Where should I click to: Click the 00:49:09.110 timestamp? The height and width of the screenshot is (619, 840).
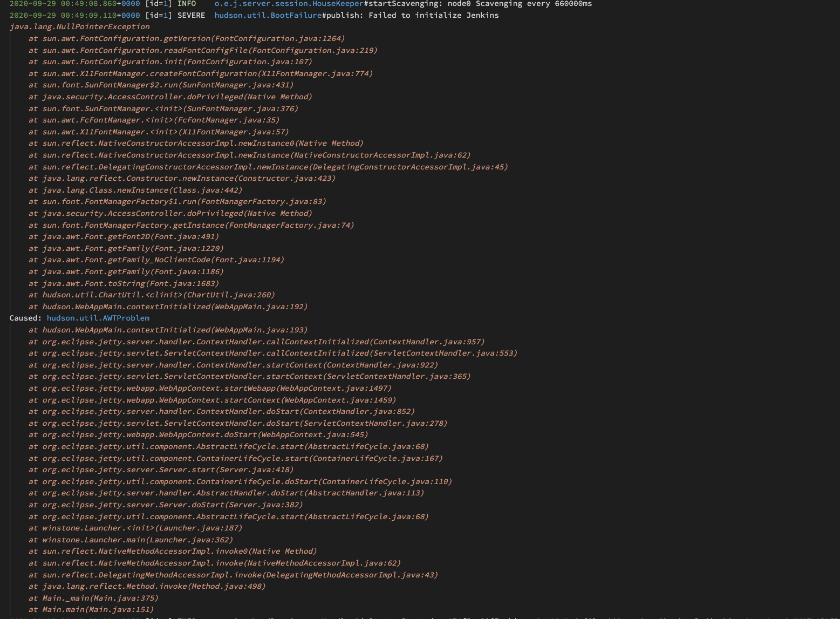pos(88,15)
